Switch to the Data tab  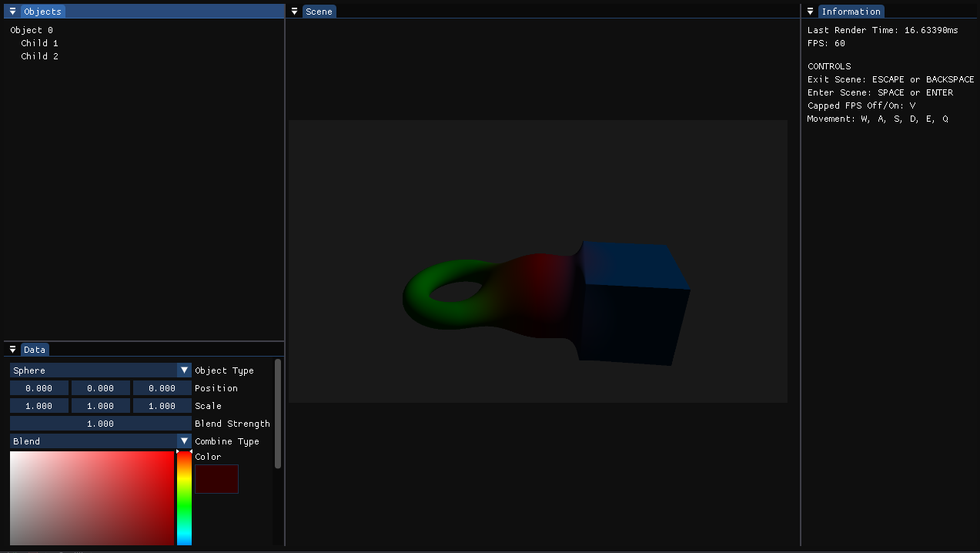pos(34,349)
